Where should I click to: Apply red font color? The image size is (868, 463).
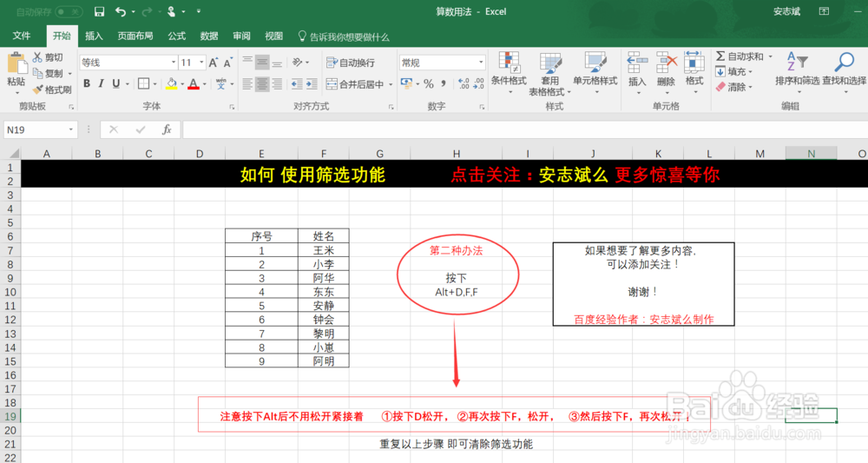point(194,83)
